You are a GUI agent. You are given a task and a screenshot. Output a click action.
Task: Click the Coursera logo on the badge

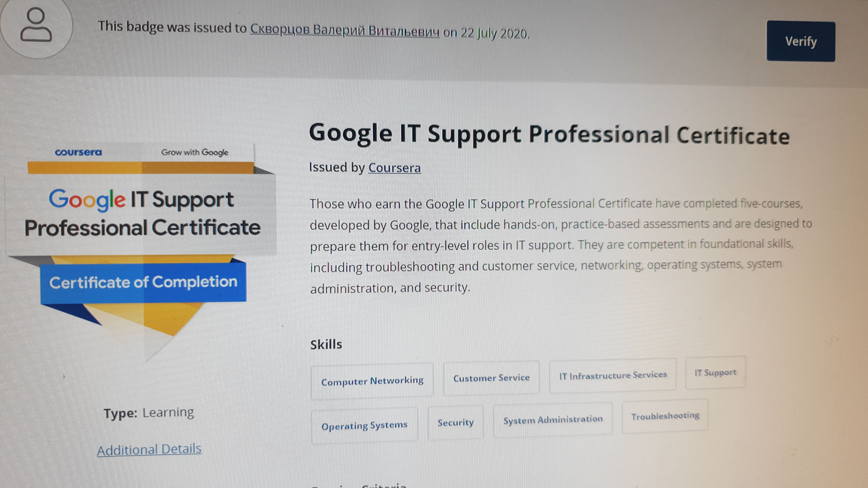point(78,152)
